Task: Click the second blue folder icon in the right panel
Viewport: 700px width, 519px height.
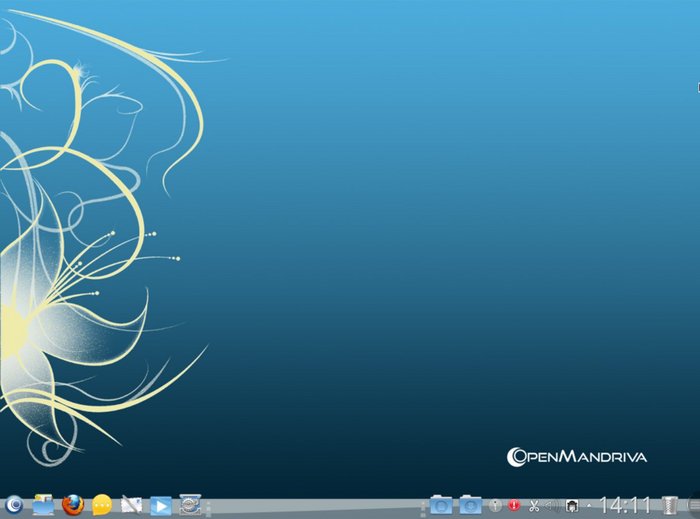Action: [470, 506]
